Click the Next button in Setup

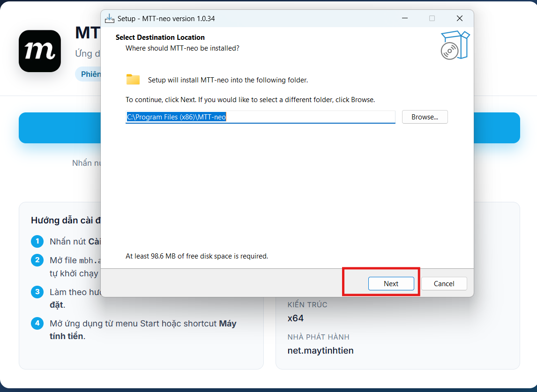[x=391, y=283]
